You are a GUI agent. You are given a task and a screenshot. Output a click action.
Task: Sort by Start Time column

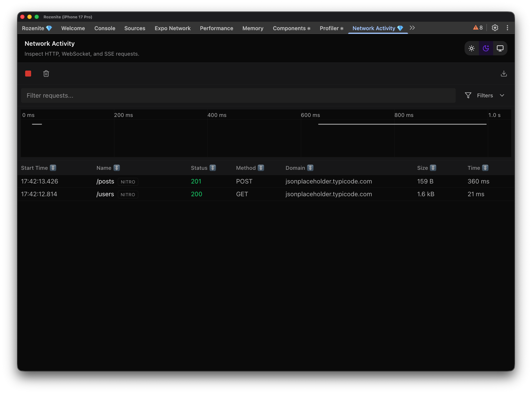[39, 168]
